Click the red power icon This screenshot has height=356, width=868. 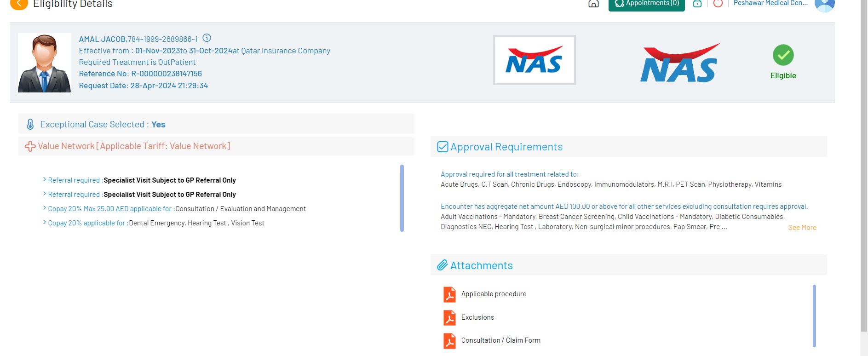pyautogui.click(x=718, y=4)
